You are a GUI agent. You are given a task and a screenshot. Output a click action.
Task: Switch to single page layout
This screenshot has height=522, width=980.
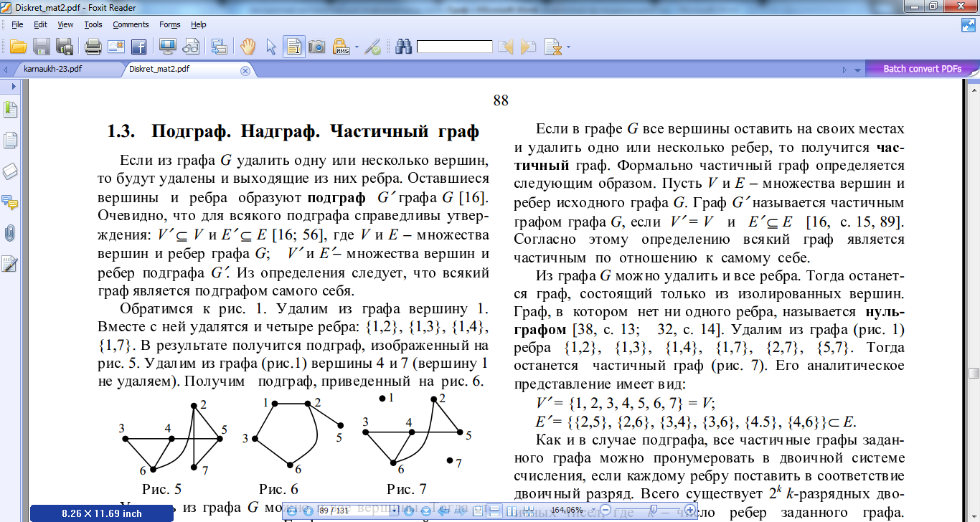click(x=477, y=511)
